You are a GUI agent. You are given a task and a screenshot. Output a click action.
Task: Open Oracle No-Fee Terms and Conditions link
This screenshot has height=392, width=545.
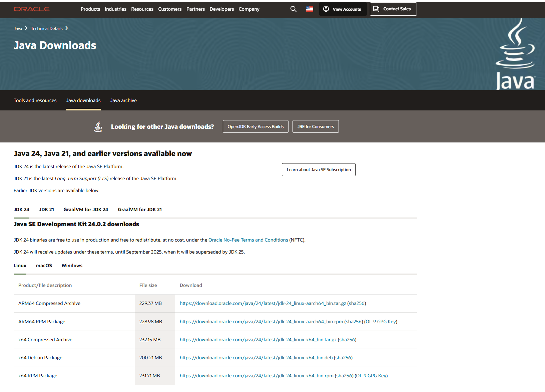tap(248, 240)
